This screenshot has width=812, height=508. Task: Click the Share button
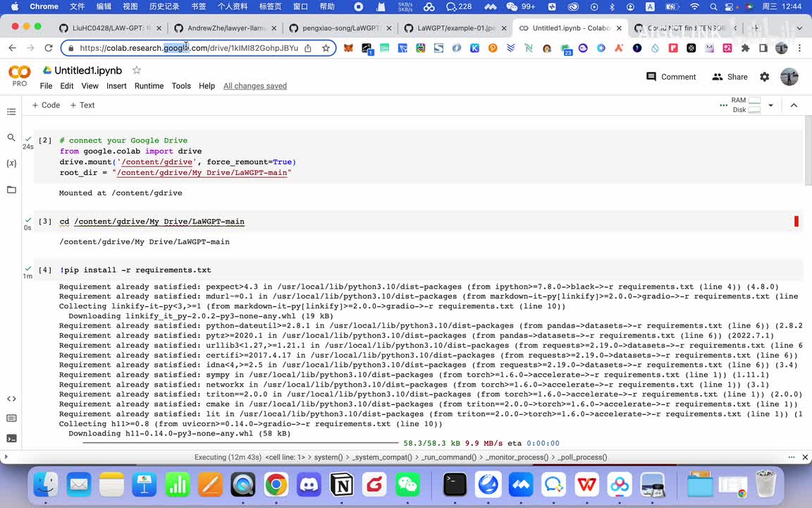[x=730, y=77]
